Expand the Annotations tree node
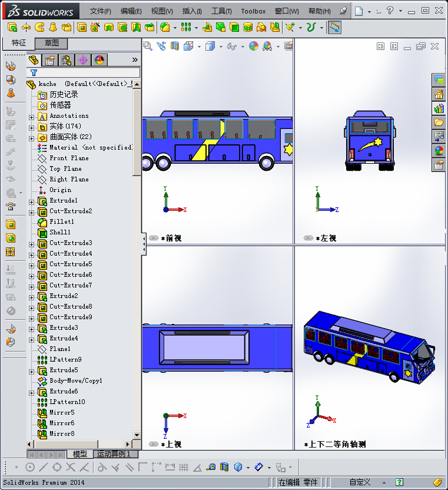The width and height of the screenshot is (448, 490). tap(31, 118)
